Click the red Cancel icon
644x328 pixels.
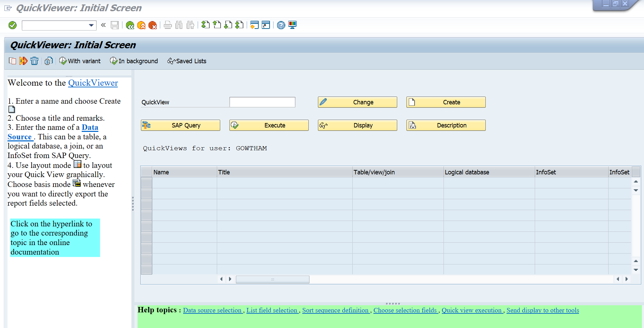pyautogui.click(x=152, y=25)
